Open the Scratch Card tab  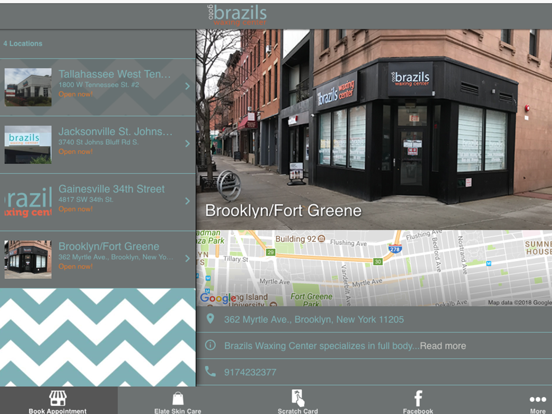pyautogui.click(x=297, y=401)
